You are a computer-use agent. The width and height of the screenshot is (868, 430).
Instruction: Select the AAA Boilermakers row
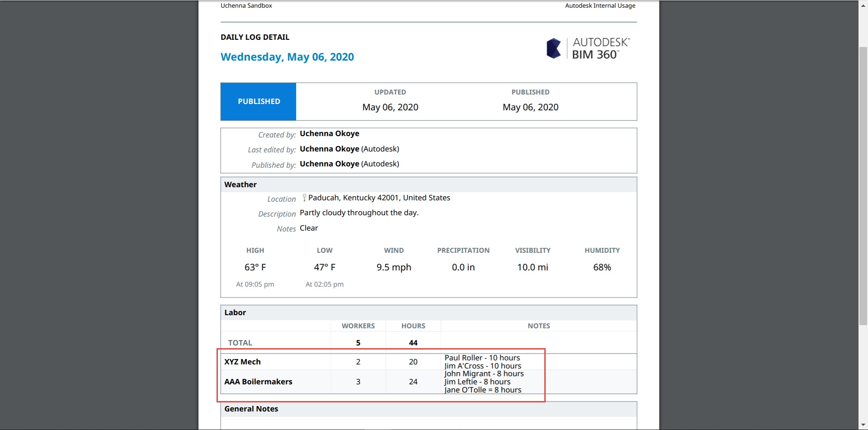point(258,381)
